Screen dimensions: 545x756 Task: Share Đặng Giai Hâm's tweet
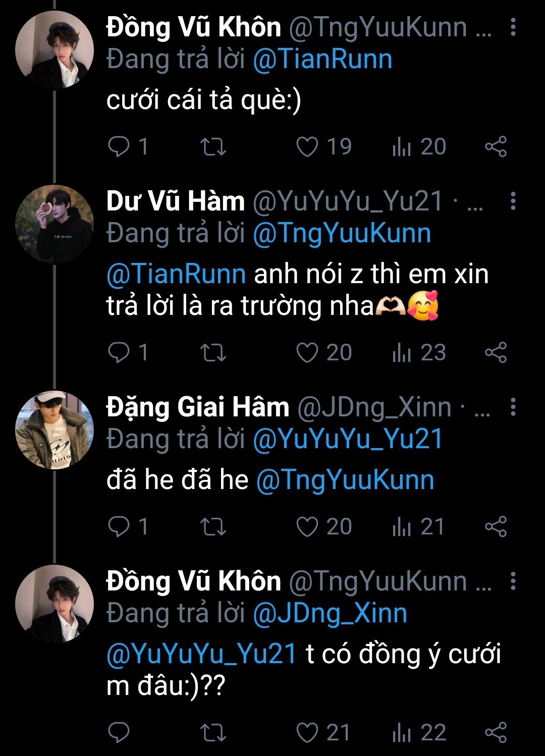(496, 527)
